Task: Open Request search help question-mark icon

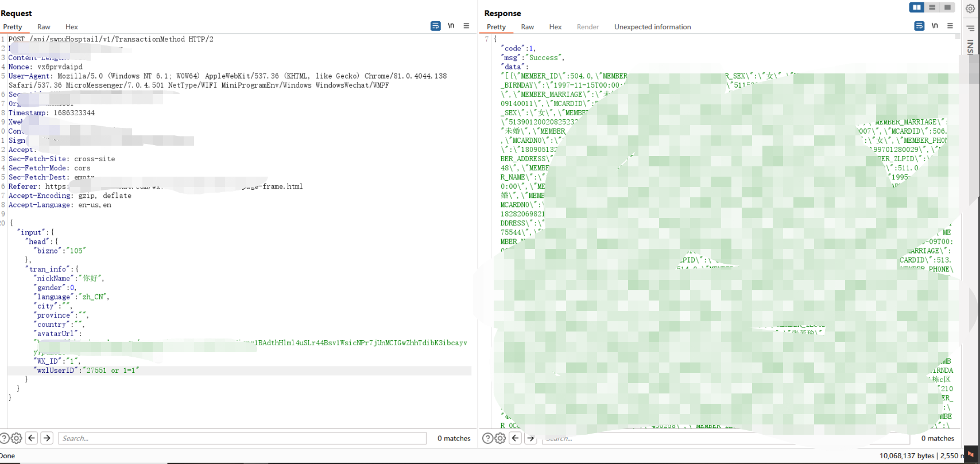Action: pyautogui.click(x=4, y=438)
